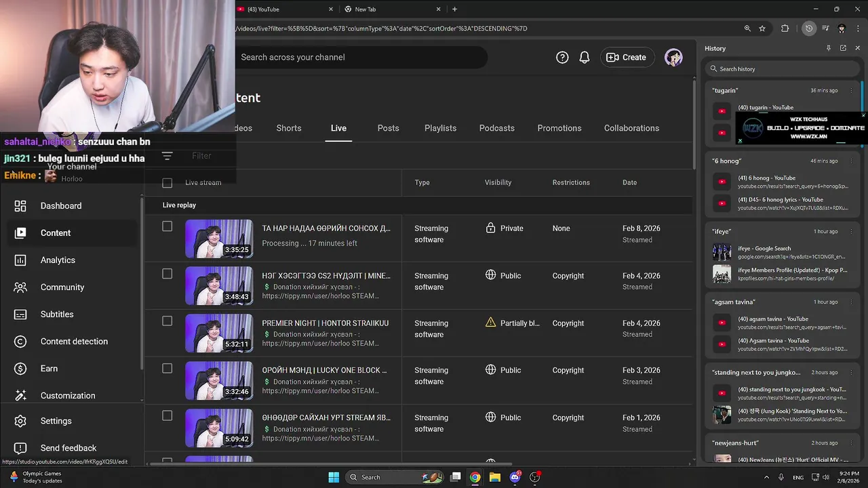Open the Content page in the sidebar
The image size is (868, 488).
pos(71,233)
